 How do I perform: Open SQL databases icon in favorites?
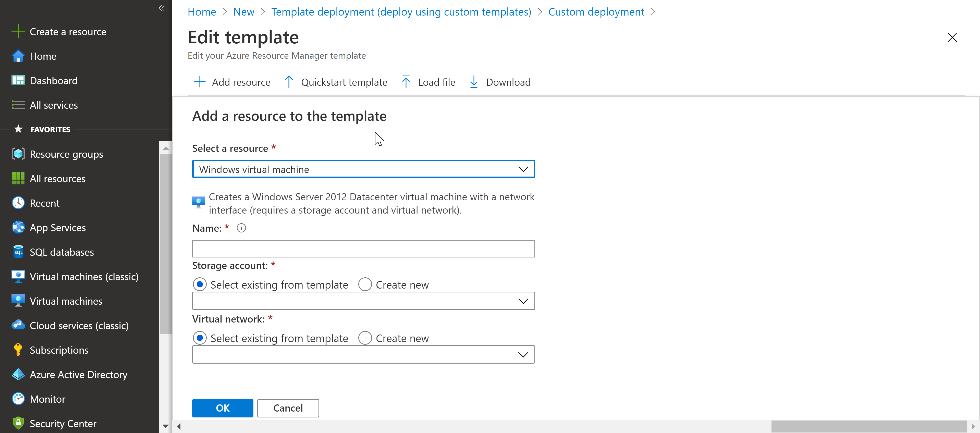coord(18,252)
